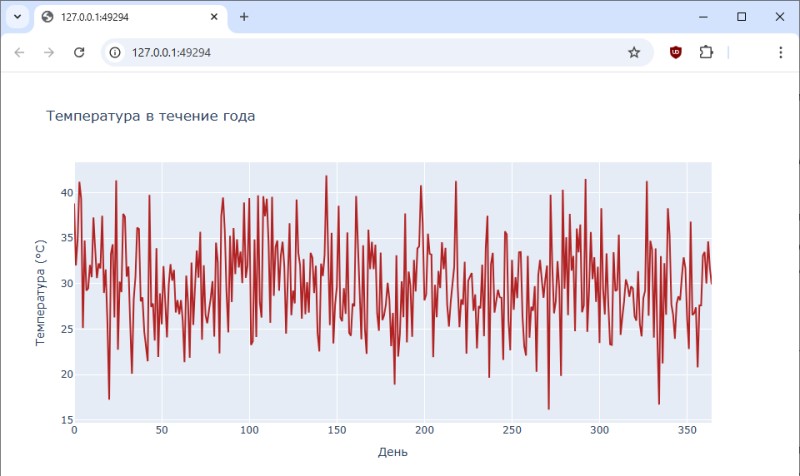This screenshot has width=800, height=476.
Task: Bookmark this page with the star icon
Action: click(x=634, y=52)
